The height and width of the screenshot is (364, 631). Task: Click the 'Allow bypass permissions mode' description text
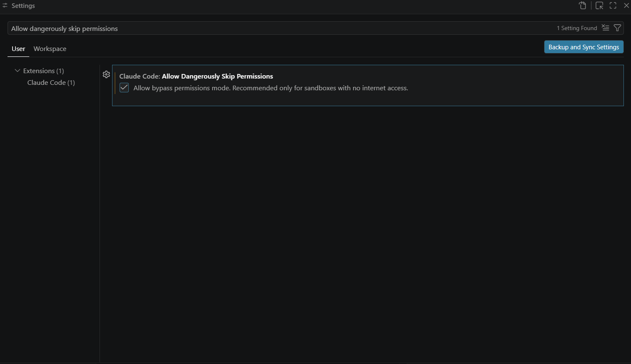[271, 88]
